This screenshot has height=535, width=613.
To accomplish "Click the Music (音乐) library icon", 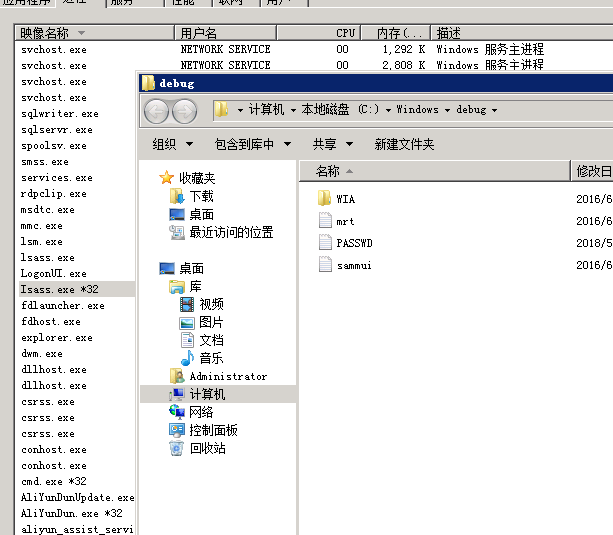I will pyautogui.click(x=188, y=358).
